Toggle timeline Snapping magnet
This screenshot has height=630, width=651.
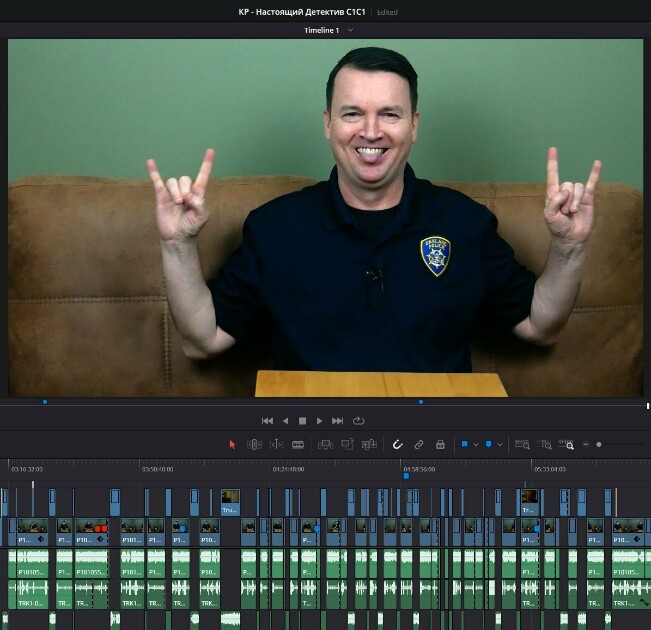point(397,445)
